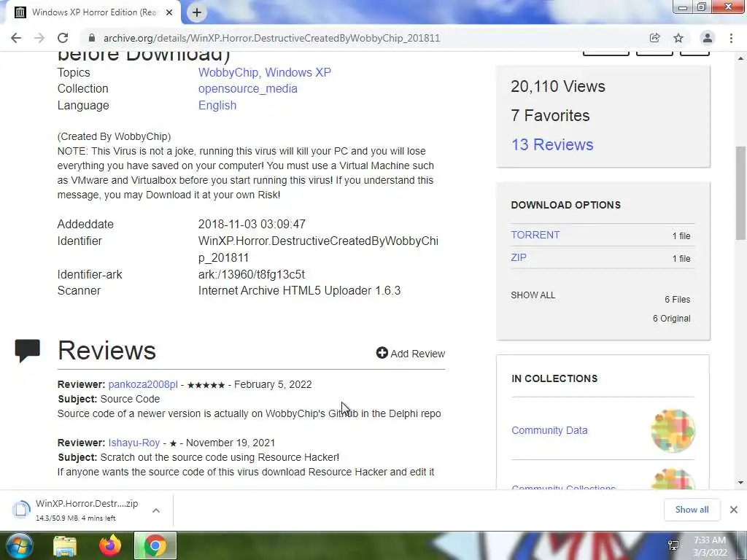The width and height of the screenshot is (747, 560).
Task: Click the English language link
Action: point(217,105)
